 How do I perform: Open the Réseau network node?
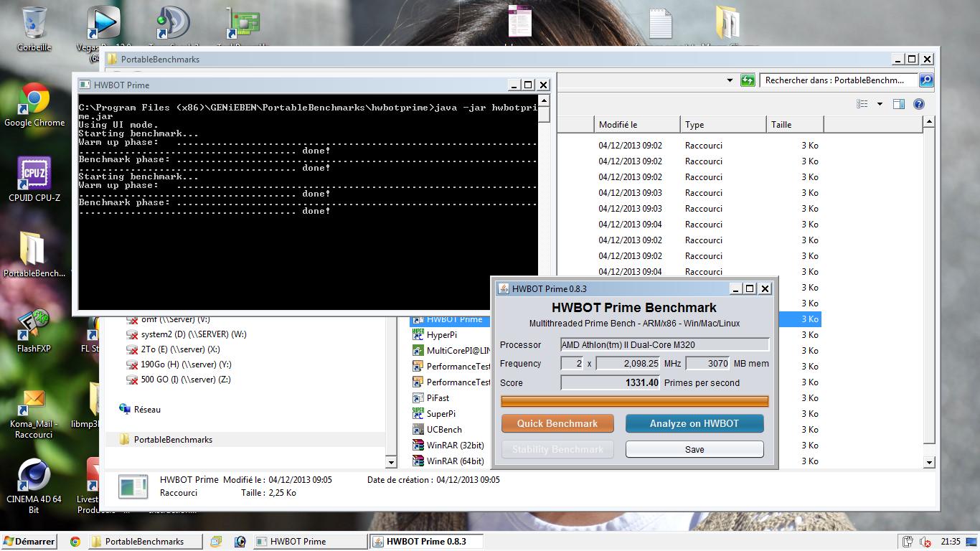click(140, 410)
